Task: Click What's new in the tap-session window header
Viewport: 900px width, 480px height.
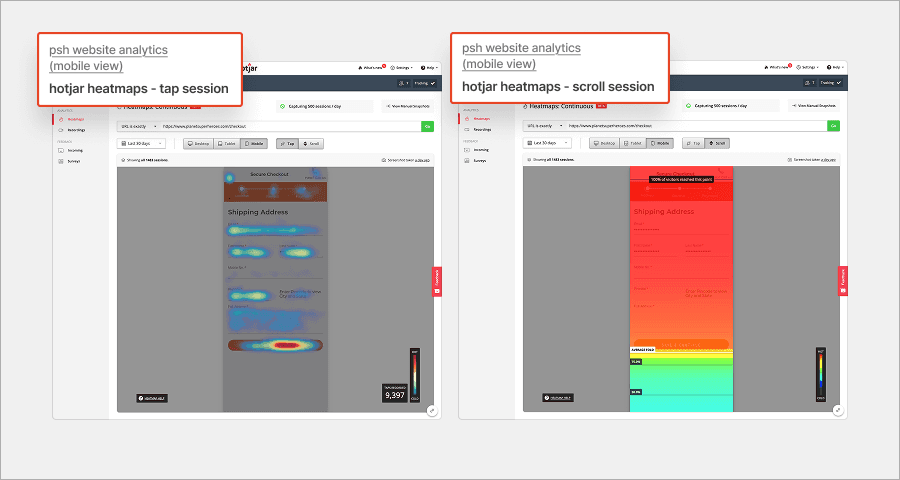Action: pos(371,68)
